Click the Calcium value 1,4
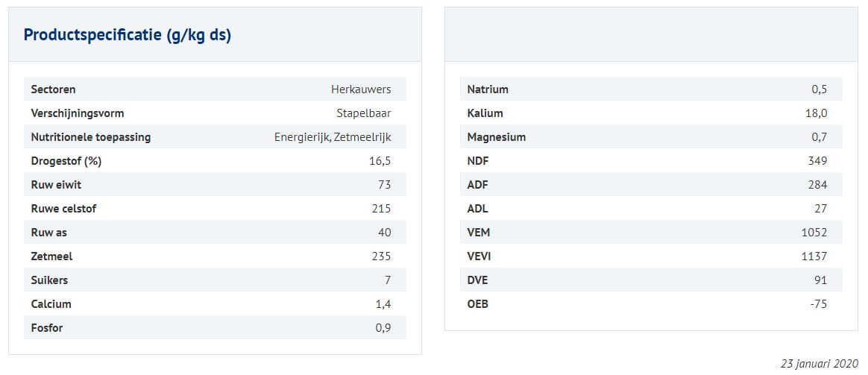The width and height of the screenshot is (868, 375). pos(383,304)
